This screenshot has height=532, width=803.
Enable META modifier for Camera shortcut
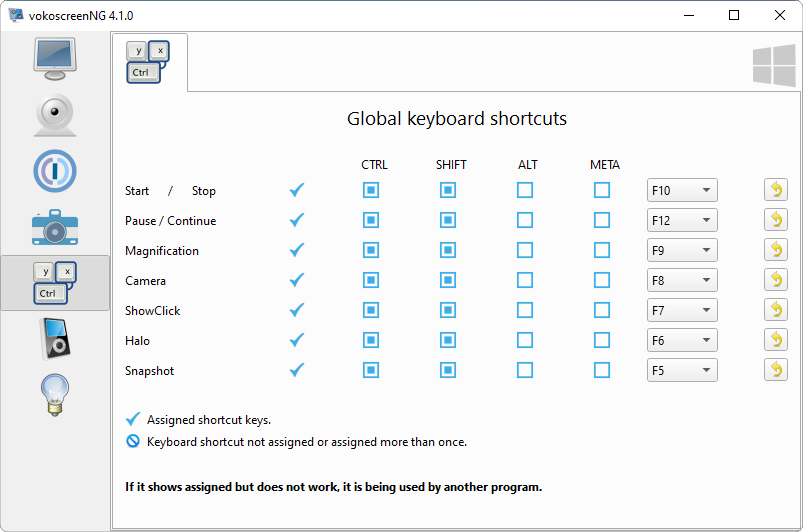(x=602, y=280)
